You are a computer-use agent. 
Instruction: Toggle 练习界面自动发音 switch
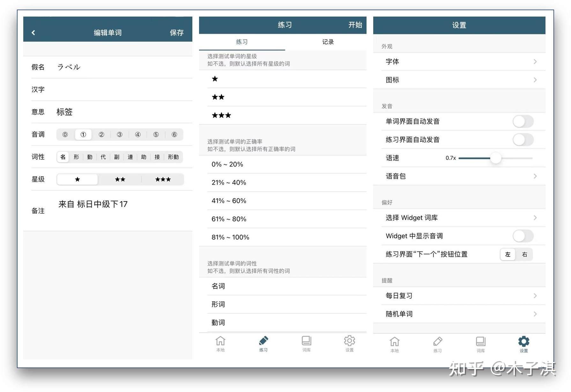click(523, 140)
